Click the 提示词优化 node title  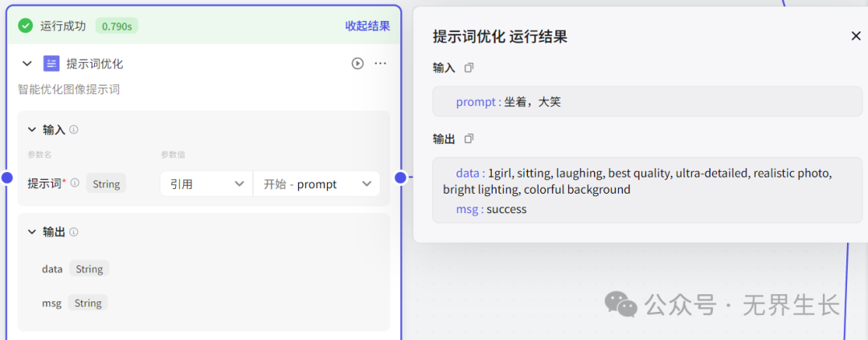(95, 63)
